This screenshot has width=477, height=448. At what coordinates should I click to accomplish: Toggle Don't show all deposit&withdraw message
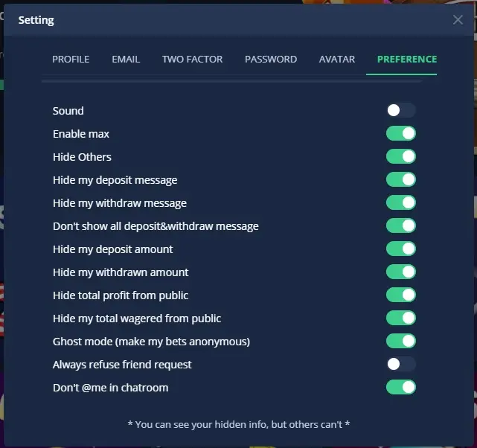click(401, 225)
